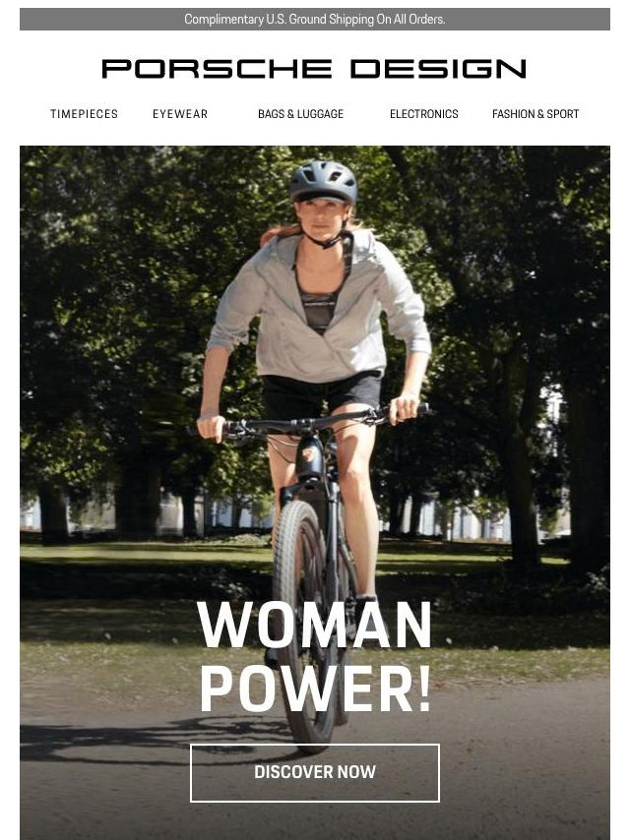Click the cyclist's gray helmet
Viewport: 630px width, 840px height.
323,182
